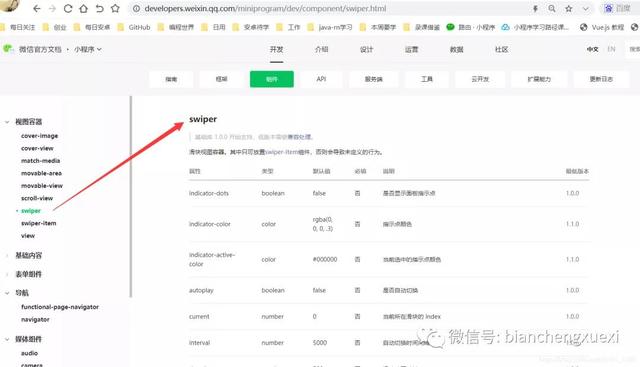Open the WeChat 路由·小程序 bookmark
Screen dimensions: 640x367
pyautogui.click(x=471, y=27)
